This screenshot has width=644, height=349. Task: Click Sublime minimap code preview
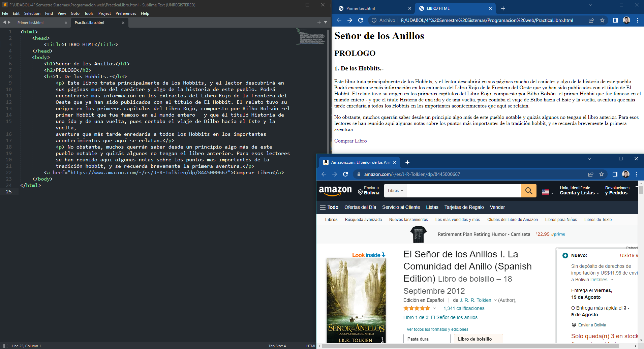pyautogui.click(x=310, y=36)
